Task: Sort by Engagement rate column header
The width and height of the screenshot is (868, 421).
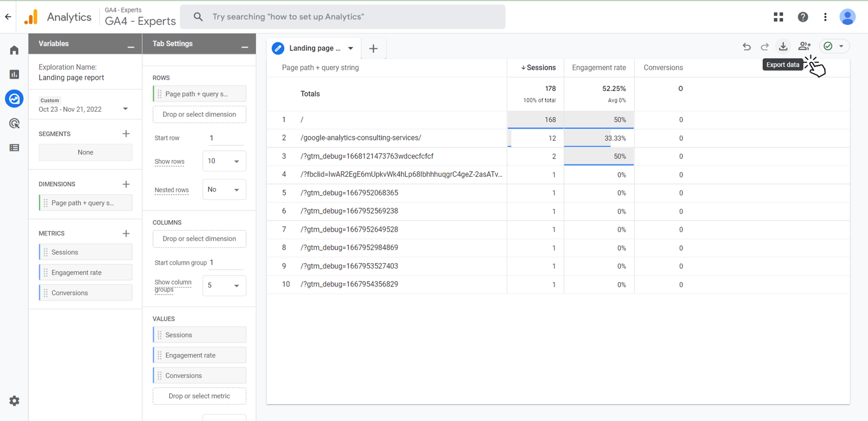Action: (598, 68)
